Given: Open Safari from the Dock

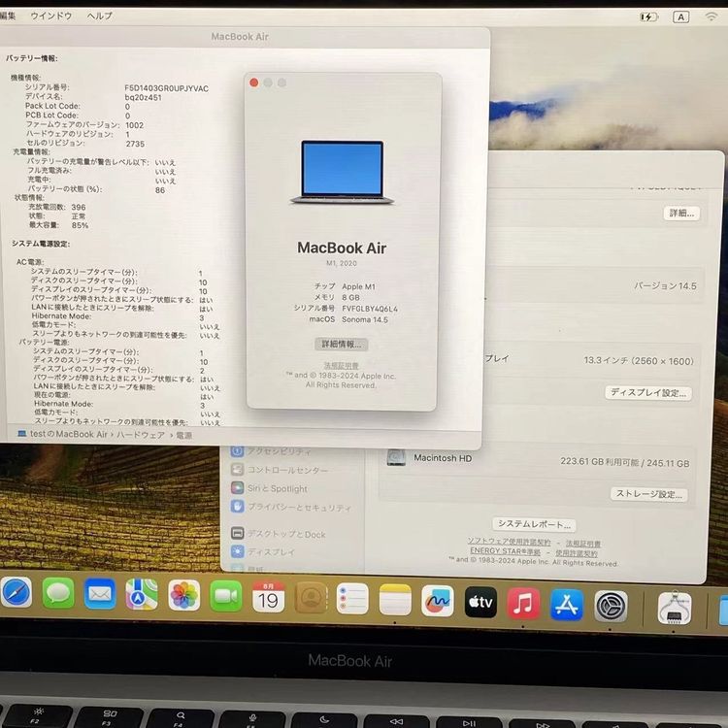Looking at the screenshot, I should coord(16,592).
